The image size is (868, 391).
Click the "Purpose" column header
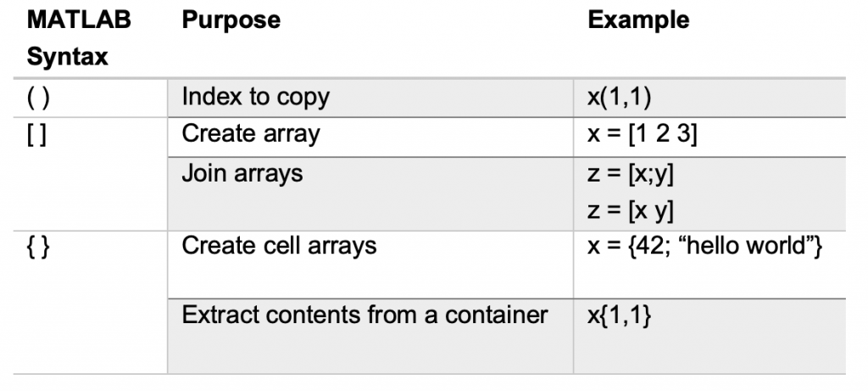tap(231, 20)
